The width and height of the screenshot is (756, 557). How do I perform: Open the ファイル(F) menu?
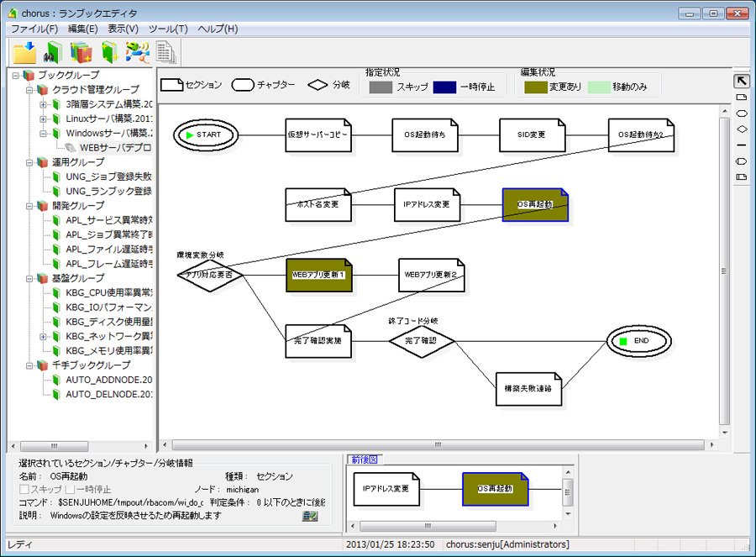(x=34, y=29)
